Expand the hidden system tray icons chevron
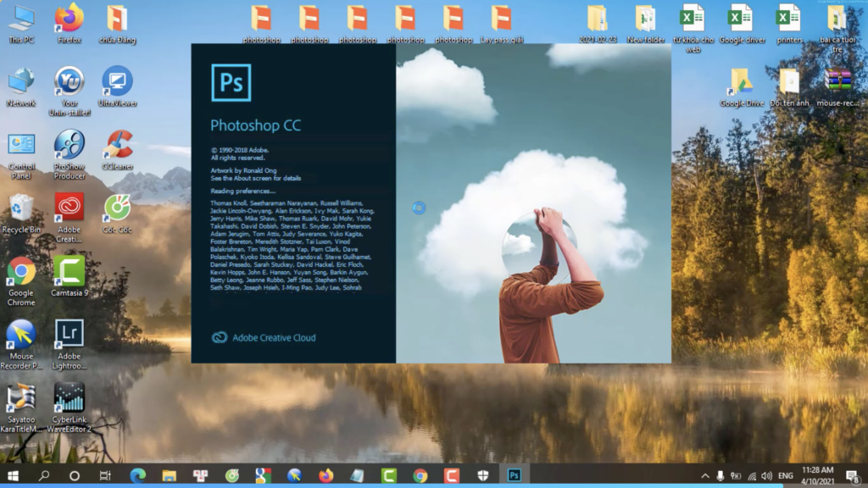Image resolution: width=868 pixels, height=488 pixels. point(705,476)
